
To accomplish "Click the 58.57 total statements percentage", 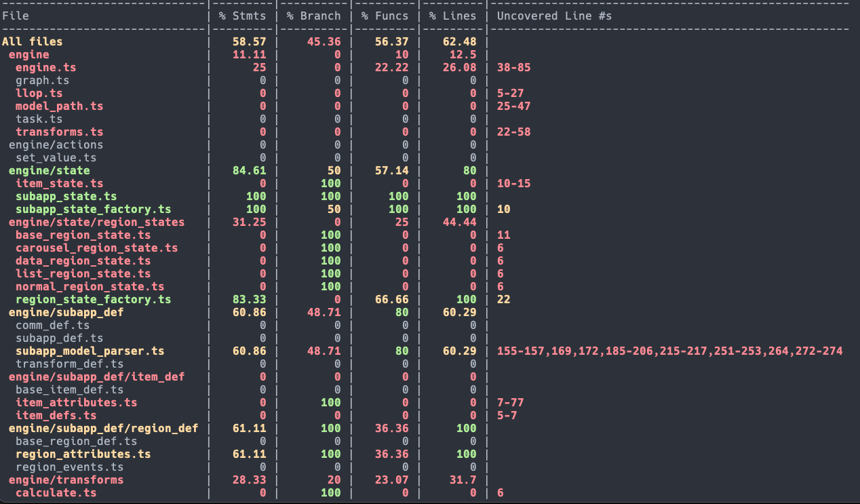I will tap(249, 42).
